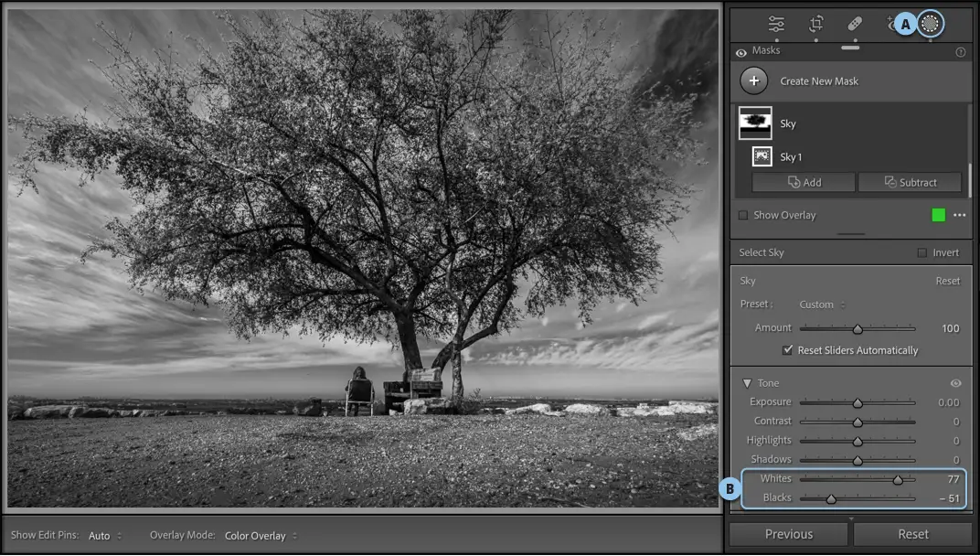Adjust the Shadows slider handle
The image size is (980, 556).
857,460
